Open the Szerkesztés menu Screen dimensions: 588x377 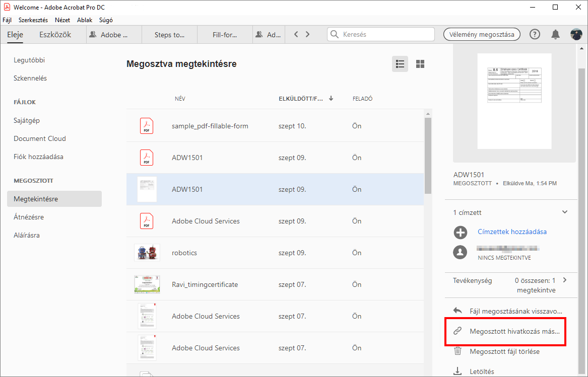33,20
